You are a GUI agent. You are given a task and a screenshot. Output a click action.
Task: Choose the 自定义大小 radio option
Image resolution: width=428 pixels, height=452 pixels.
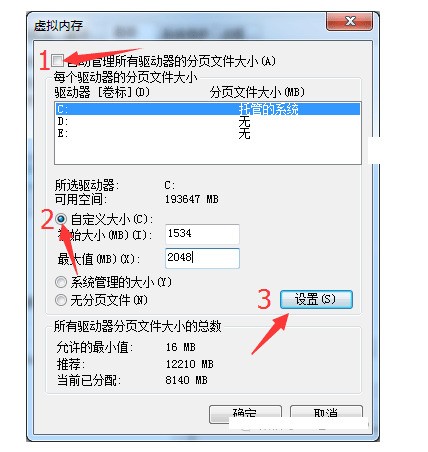coord(61,219)
